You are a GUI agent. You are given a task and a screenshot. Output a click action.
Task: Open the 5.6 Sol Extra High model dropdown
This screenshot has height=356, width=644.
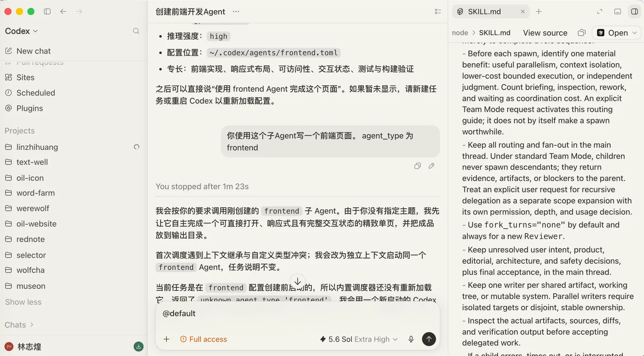359,339
